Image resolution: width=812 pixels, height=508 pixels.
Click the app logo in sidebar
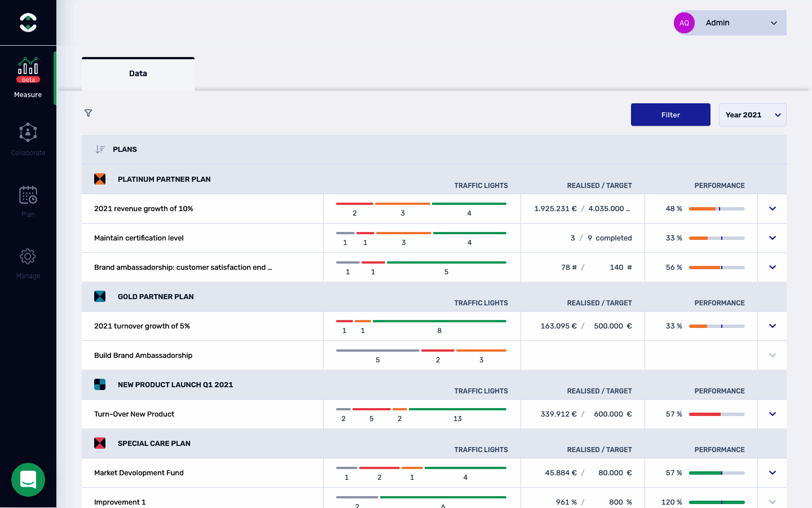[x=28, y=23]
